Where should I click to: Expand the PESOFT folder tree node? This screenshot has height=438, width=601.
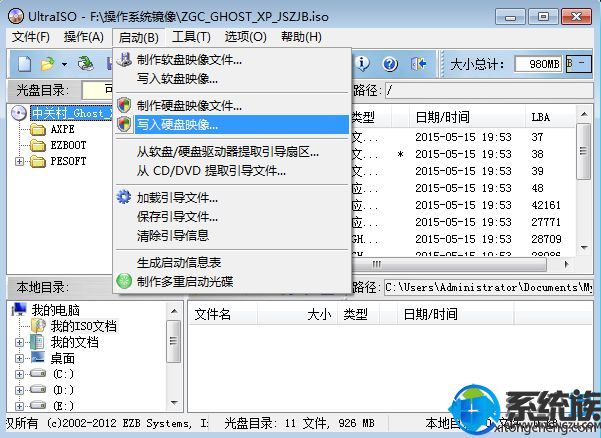coord(19,162)
